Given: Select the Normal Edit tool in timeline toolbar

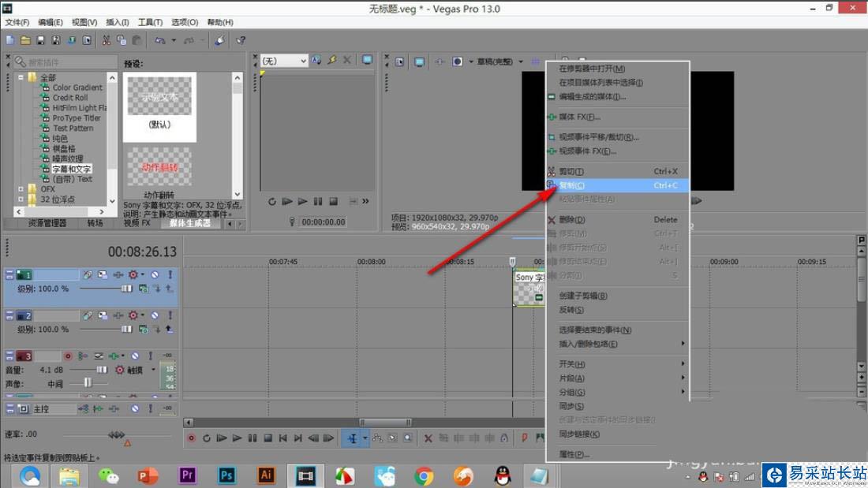Looking at the screenshot, I should 352,438.
